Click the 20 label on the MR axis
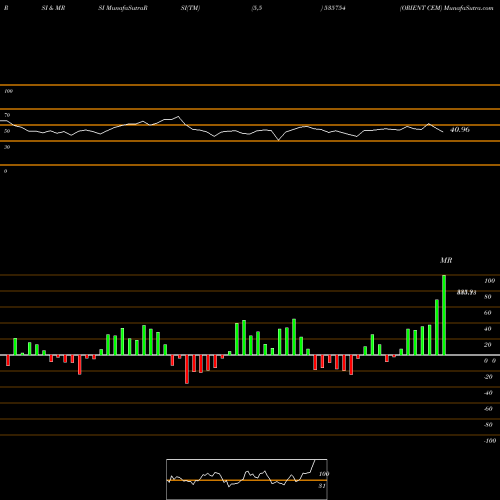The height and width of the screenshot is (500, 500). point(488,345)
